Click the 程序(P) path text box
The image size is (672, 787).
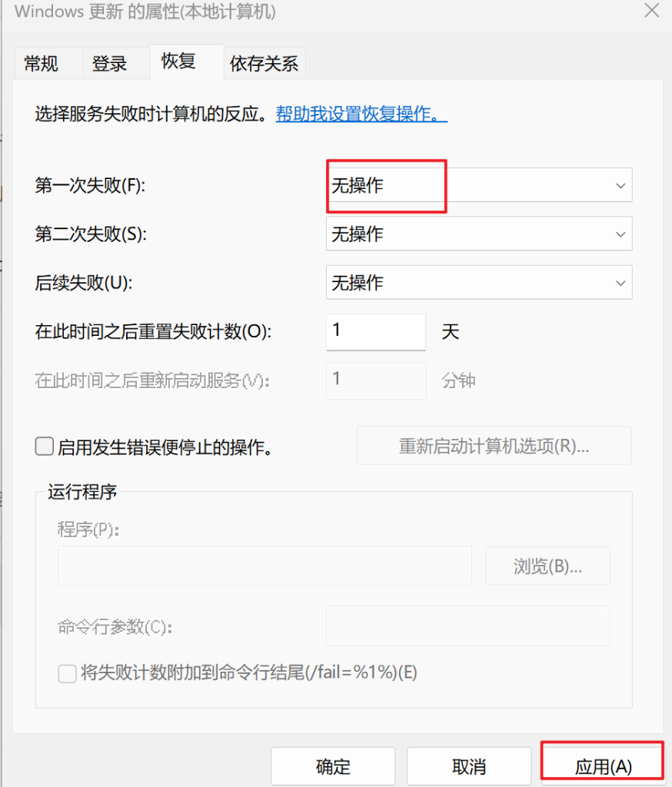pyautogui.click(x=264, y=566)
